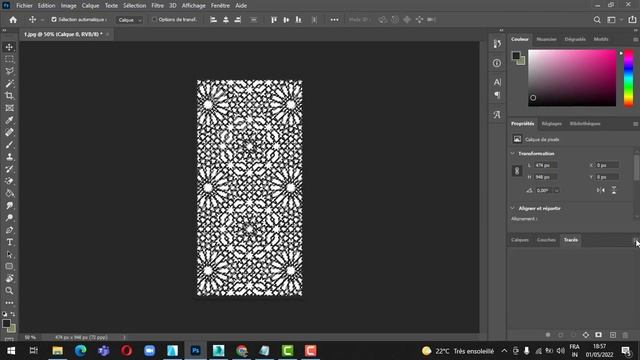Open the rotation angle dropdown
640x360 pixels.
[556, 191]
